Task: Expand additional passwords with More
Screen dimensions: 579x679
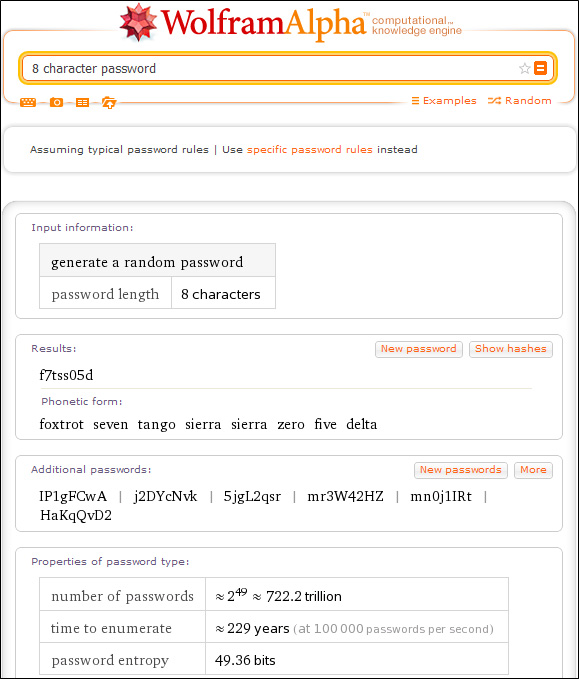Action: click(x=533, y=470)
